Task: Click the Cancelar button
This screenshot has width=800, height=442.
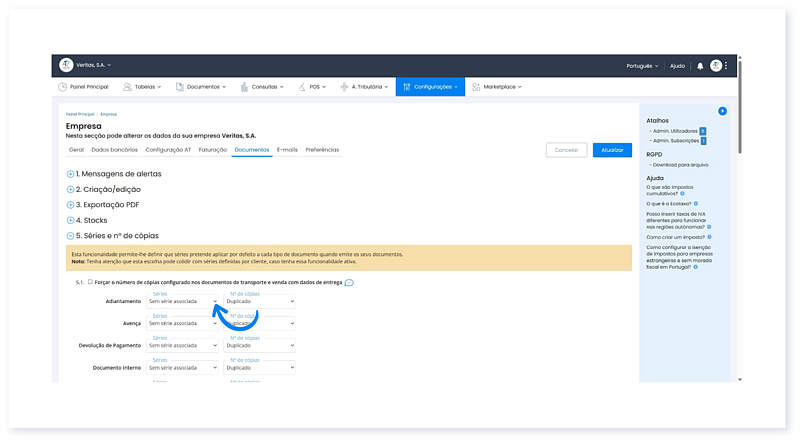Action: coord(566,150)
